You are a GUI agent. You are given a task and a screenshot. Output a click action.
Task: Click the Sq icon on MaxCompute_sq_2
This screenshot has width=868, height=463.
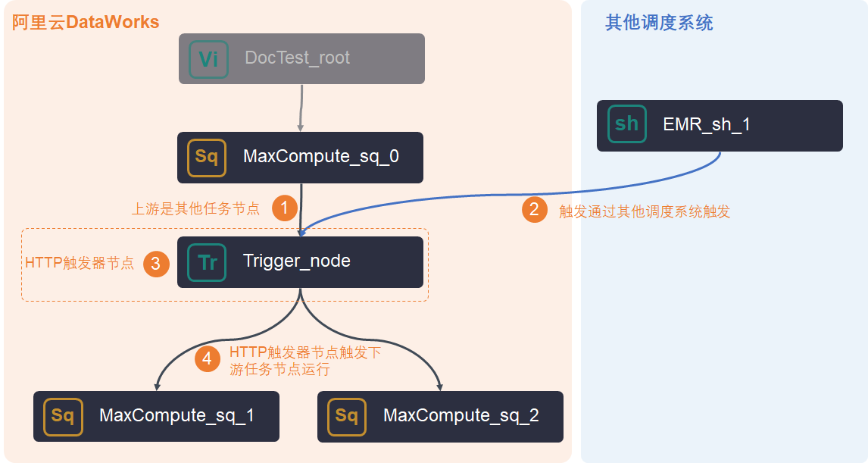click(347, 417)
